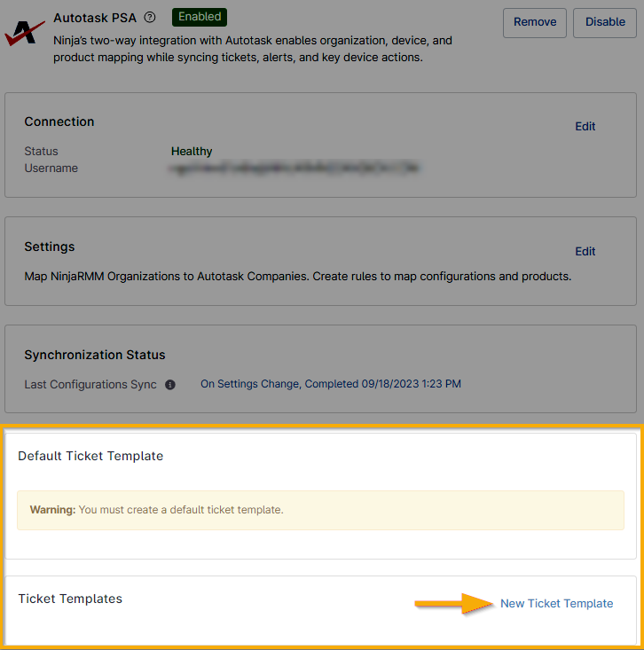Image resolution: width=644 pixels, height=650 pixels.
Task: Disable the Autotask PSA integration
Action: pos(605,22)
